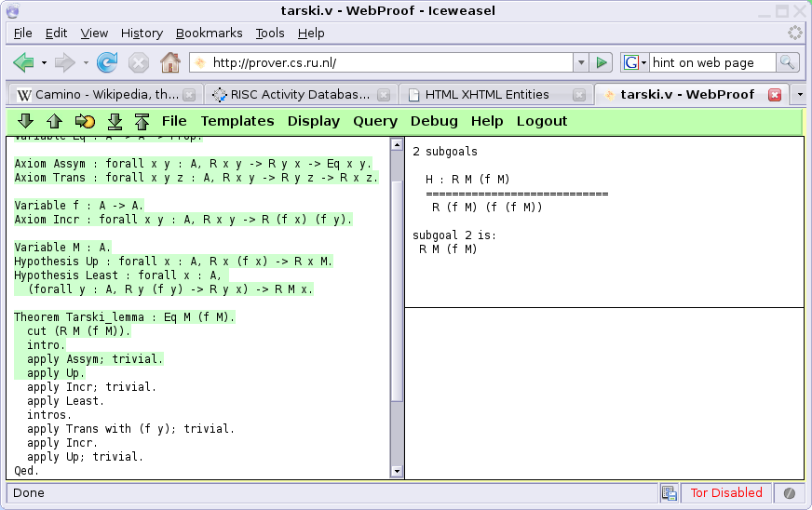Image resolution: width=812 pixels, height=510 pixels.
Task: Open the Query menu in WebProof
Action: coord(375,121)
